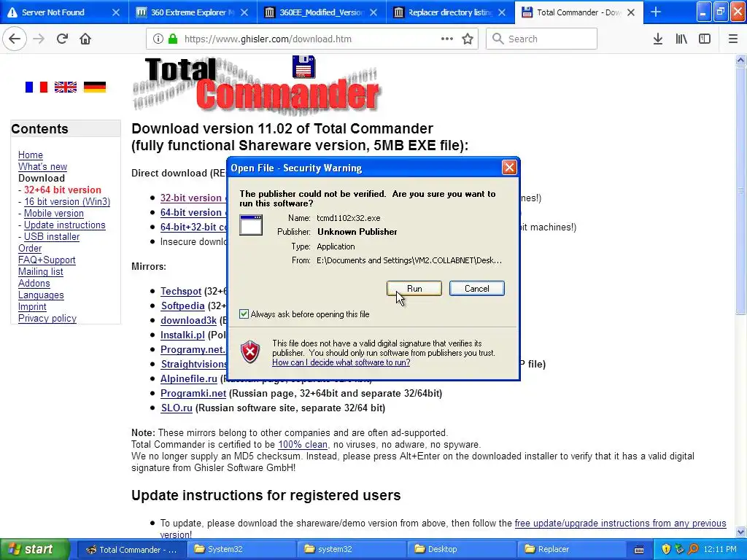Click the 32-bit version download link
Image resolution: width=747 pixels, height=560 pixels.
(x=191, y=198)
